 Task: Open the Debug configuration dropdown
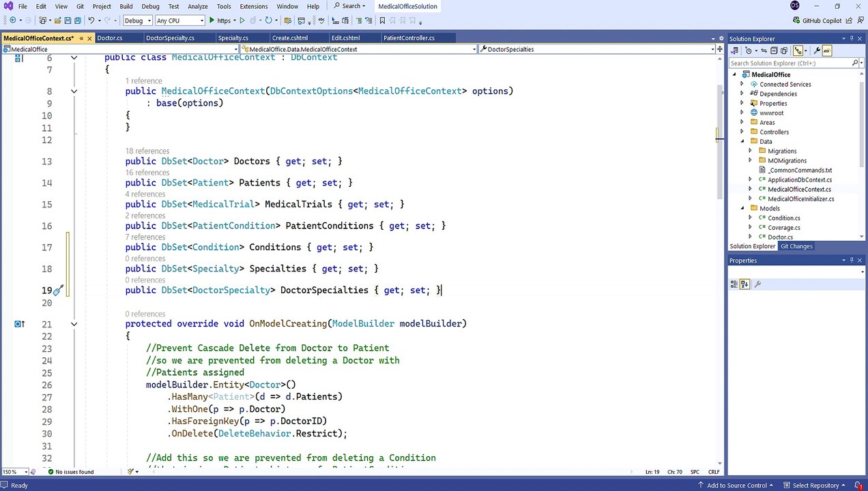138,20
